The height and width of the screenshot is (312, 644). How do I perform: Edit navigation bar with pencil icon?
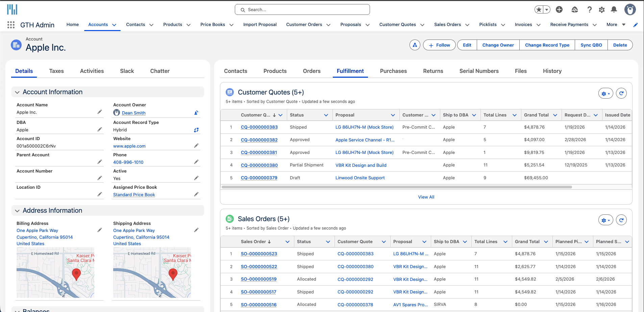click(636, 25)
